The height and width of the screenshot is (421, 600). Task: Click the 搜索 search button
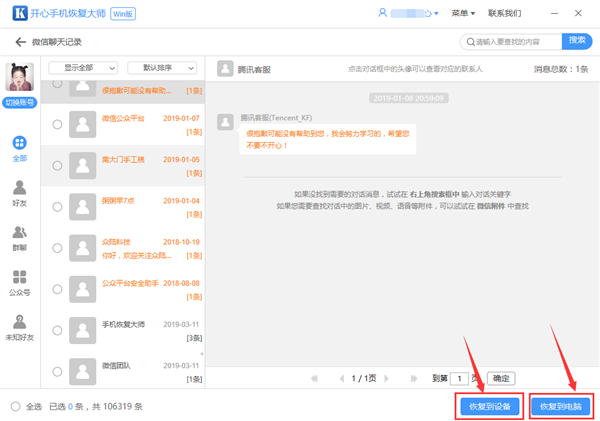tap(577, 41)
